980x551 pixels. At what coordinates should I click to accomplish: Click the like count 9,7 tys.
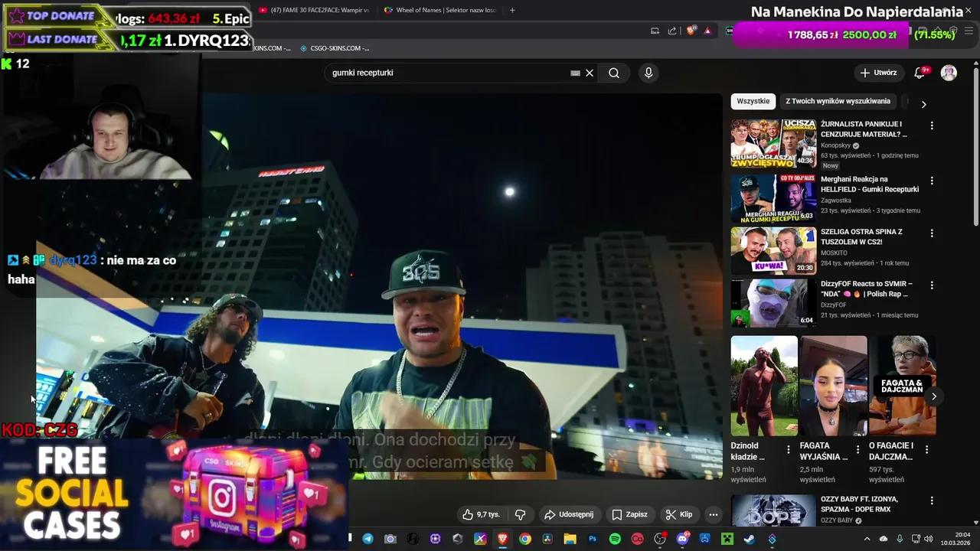click(x=488, y=514)
